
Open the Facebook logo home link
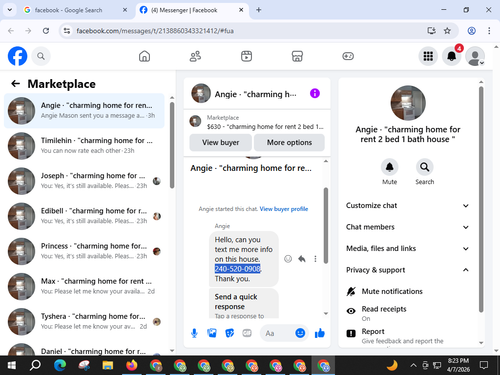point(17,56)
